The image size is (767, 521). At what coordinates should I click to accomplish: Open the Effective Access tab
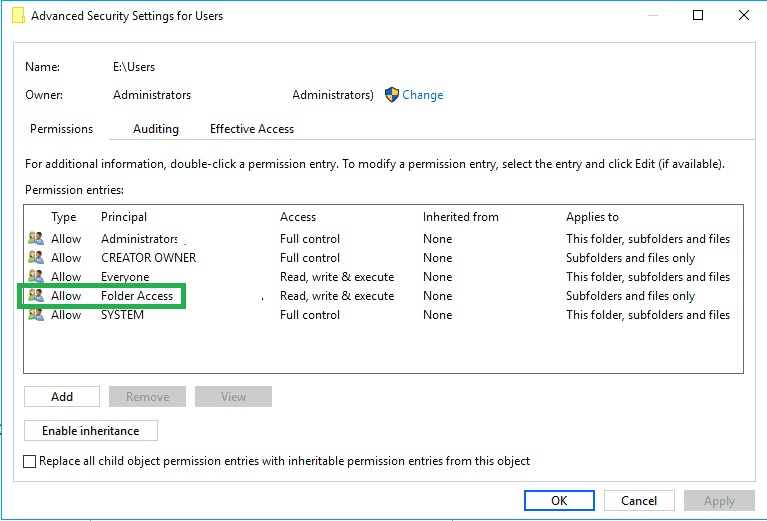[x=252, y=129]
